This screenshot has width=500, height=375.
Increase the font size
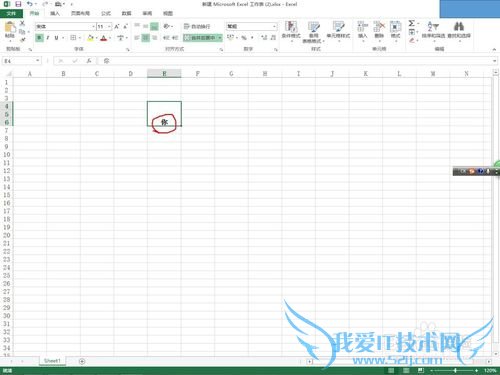click(117, 27)
